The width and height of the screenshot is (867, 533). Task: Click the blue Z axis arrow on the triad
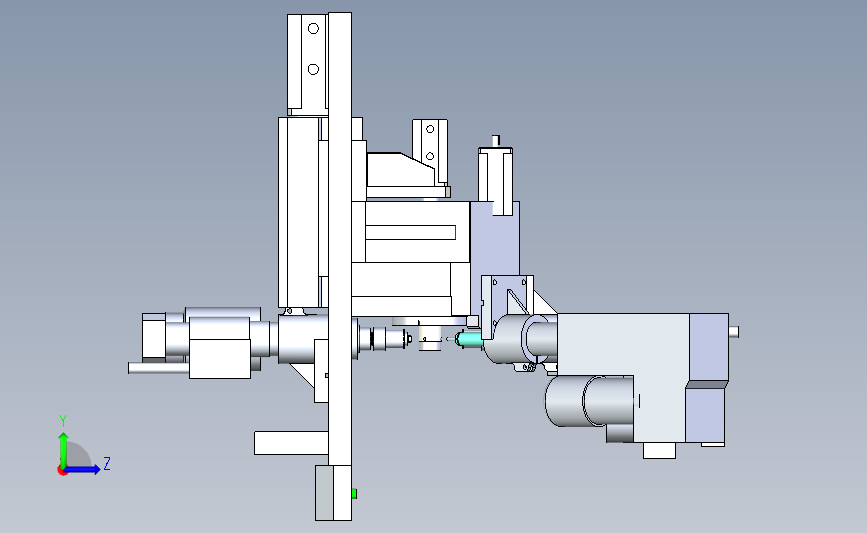tap(83, 469)
